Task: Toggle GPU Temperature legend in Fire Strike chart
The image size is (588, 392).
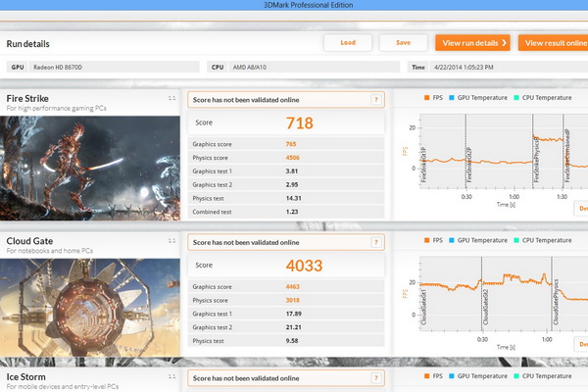Action: point(478,98)
